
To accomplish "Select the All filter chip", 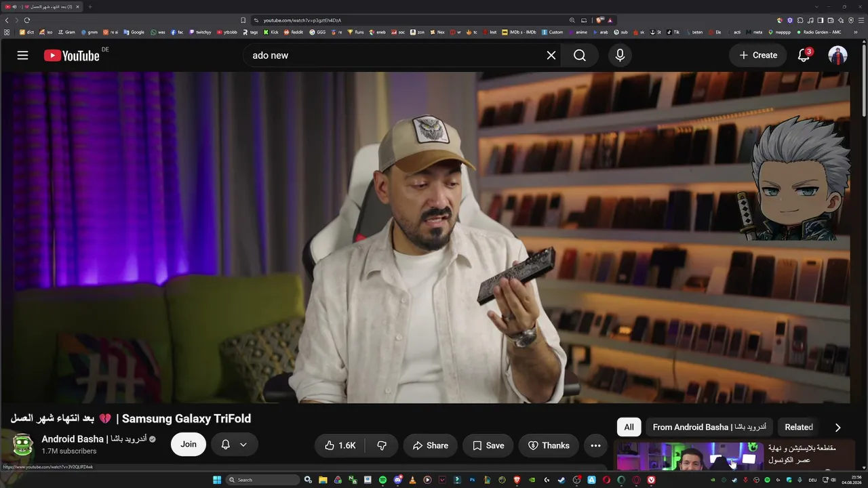I will pos(629,427).
